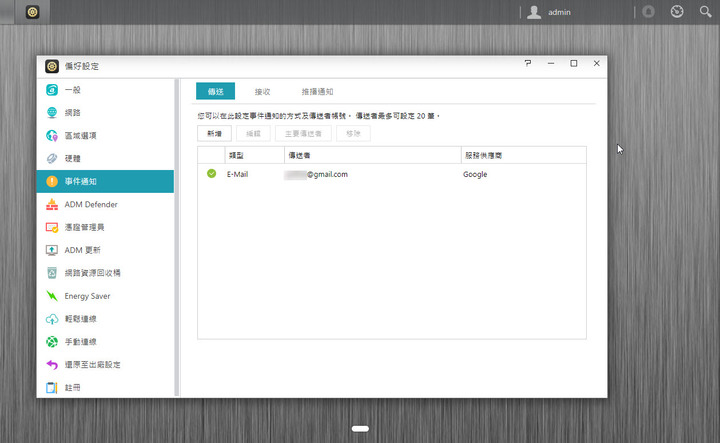Select the ADM 更新 sidebar label
This screenshot has height=443, width=720.
pos(82,250)
